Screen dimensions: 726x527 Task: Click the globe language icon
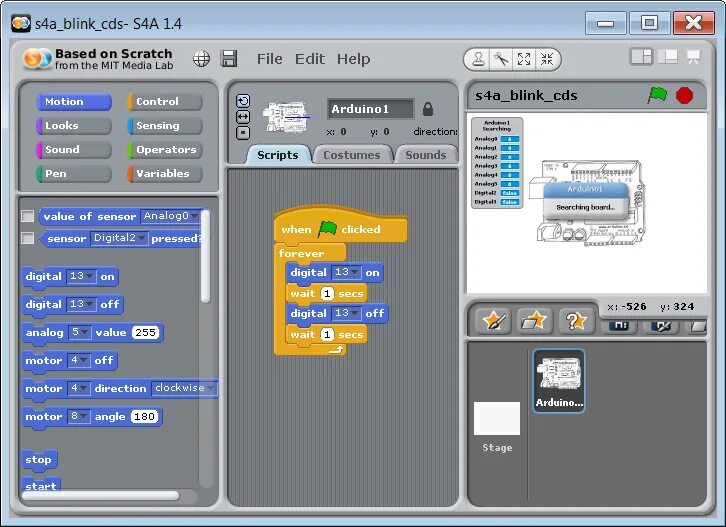click(201, 59)
